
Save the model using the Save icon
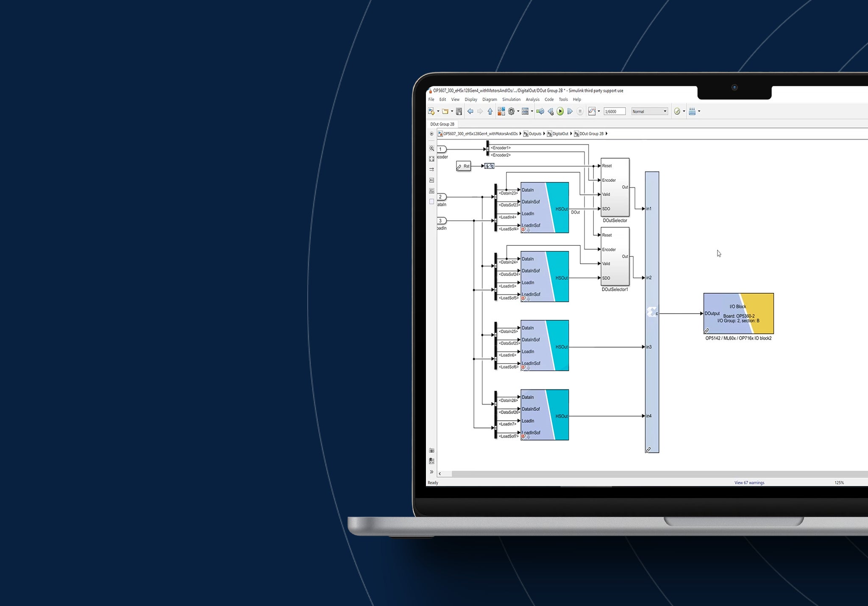pyautogui.click(x=458, y=111)
